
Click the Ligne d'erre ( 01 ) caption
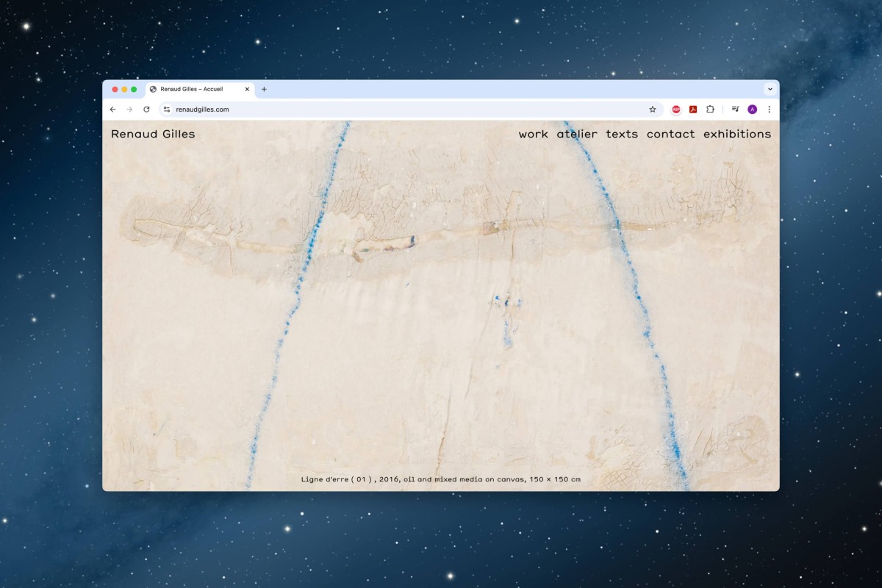click(x=440, y=479)
